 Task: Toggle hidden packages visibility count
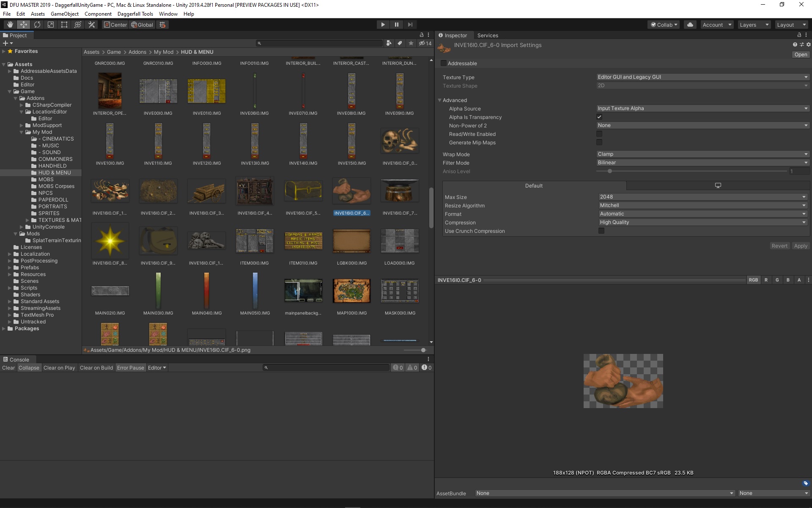pos(425,43)
